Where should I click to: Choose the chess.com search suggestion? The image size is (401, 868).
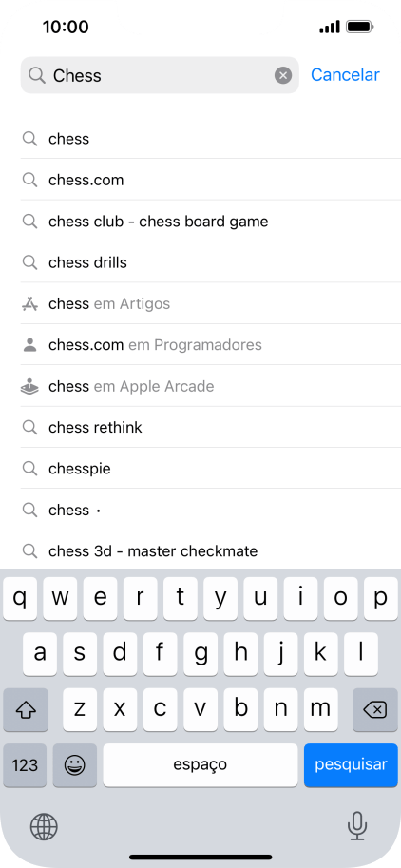click(x=211, y=180)
